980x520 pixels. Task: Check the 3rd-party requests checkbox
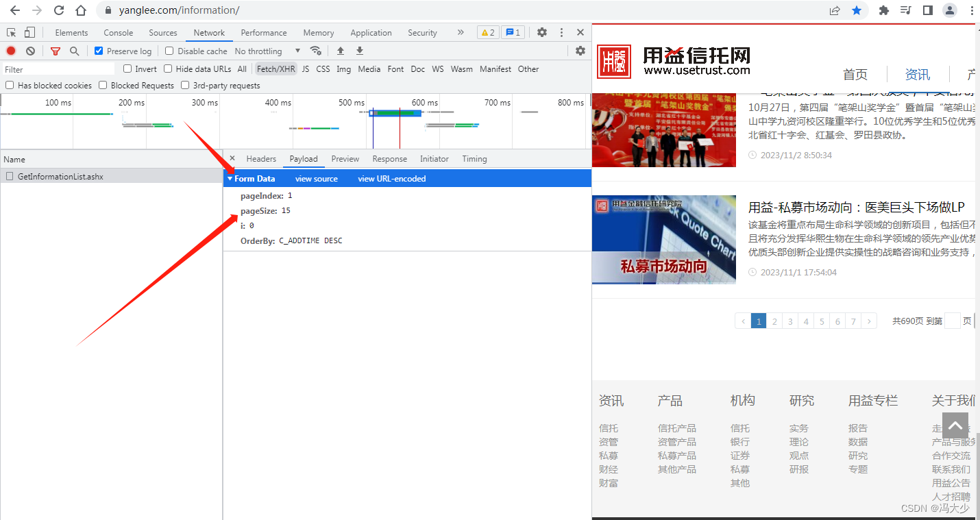click(x=185, y=85)
